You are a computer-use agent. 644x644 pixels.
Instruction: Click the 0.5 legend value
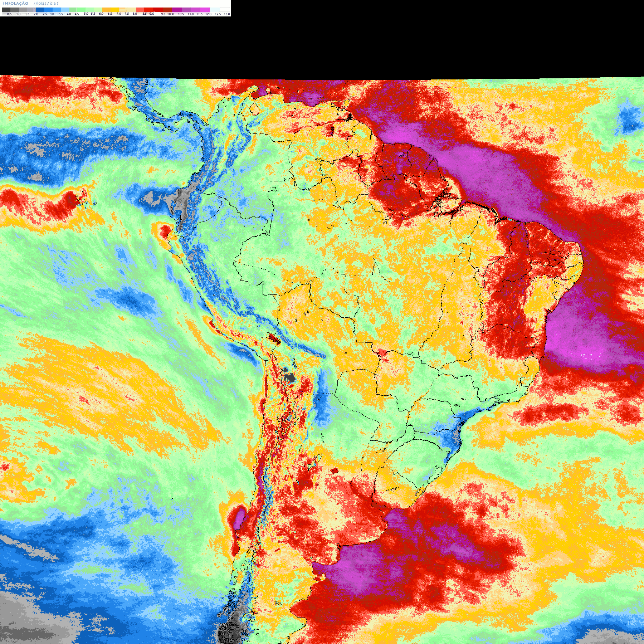(9, 14)
